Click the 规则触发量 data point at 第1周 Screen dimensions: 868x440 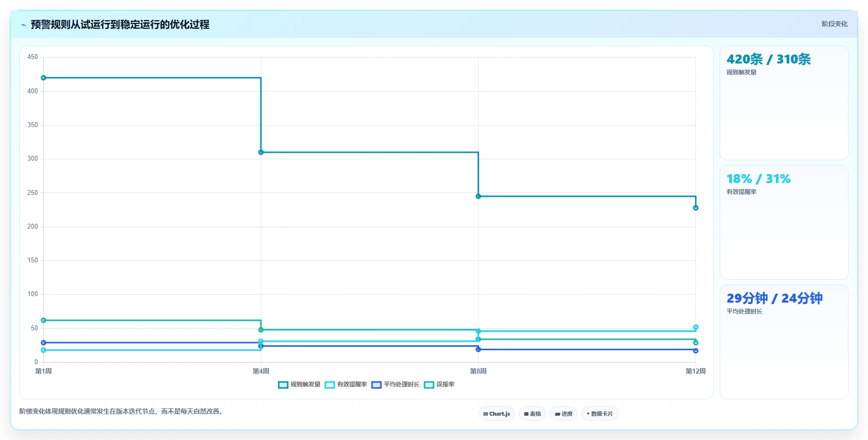click(44, 78)
